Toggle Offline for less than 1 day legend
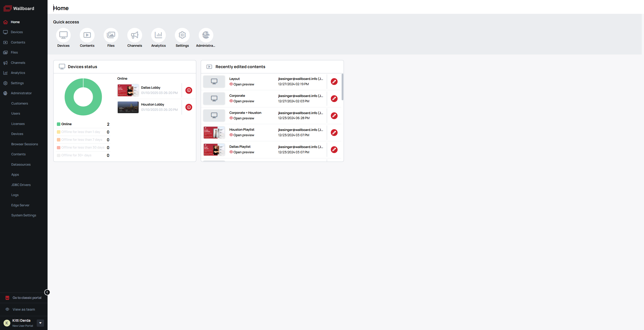644x330 pixels. pos(80,132)
